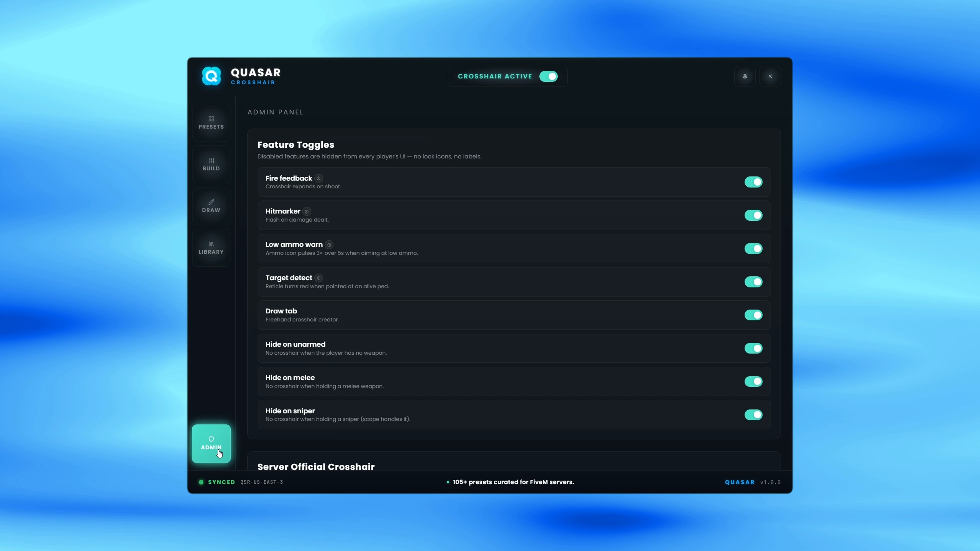Click the Quasar logo icon
The width and height of the screenshot is (980, 551).
pos(211,76)
